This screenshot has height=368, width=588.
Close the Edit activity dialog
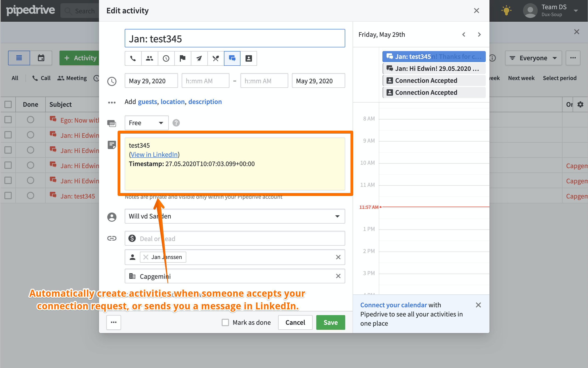476,11
